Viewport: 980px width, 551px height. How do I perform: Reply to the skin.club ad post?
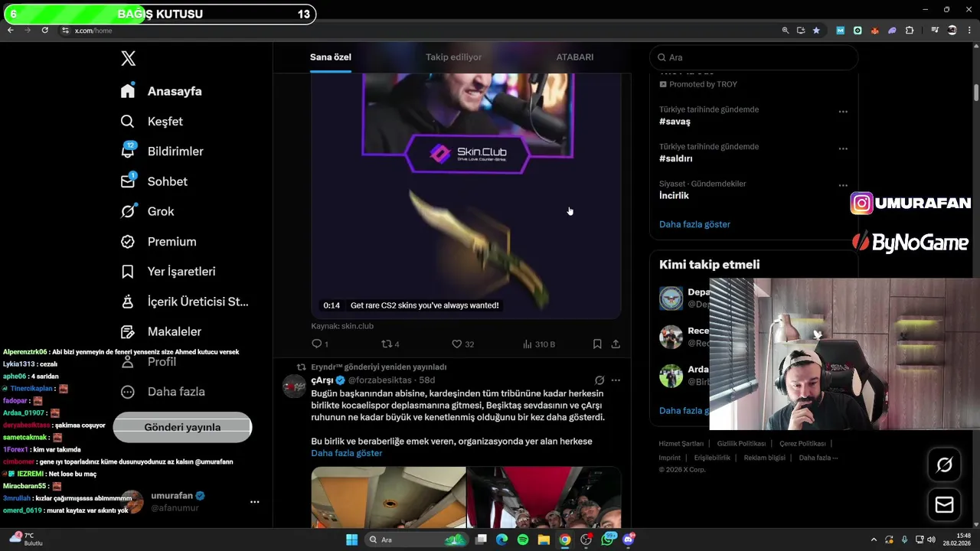point(320,344)
